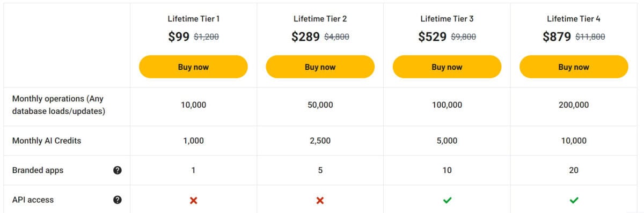644x213 pixels.
Task: Click the $99 price
Action: 179,36
